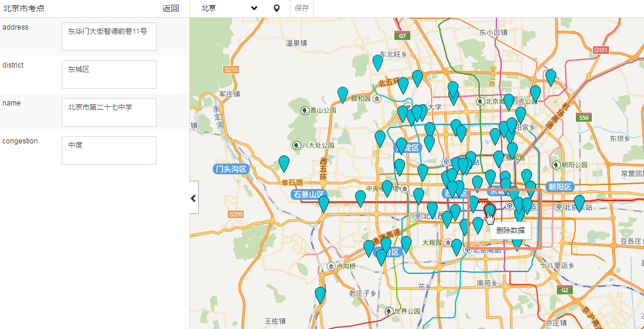The height and width of the screenshot is (329, 644).
Task: Click the 十八里店乡 map label
Action: (x=557, y=266)
